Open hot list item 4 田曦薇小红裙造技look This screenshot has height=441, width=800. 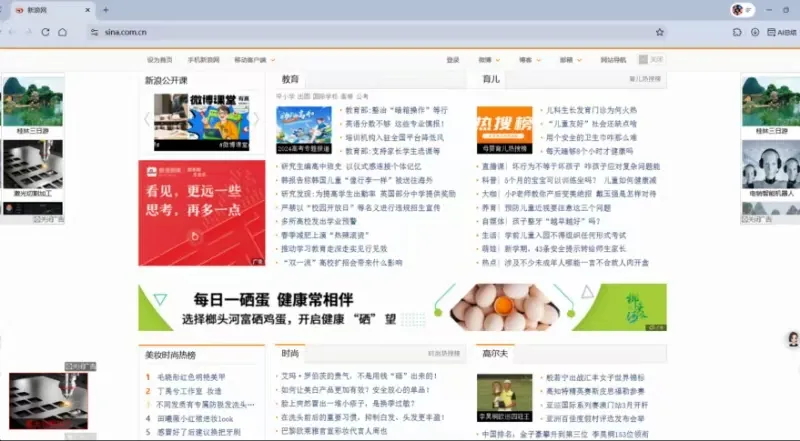pos(195,419)
